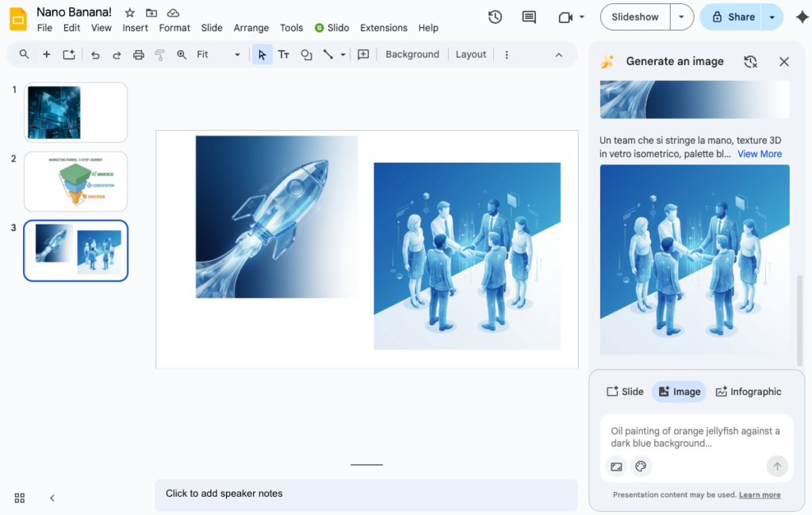Open the Insert menu
Viewport: 812px width, 515px height.
tap(135, 28)
